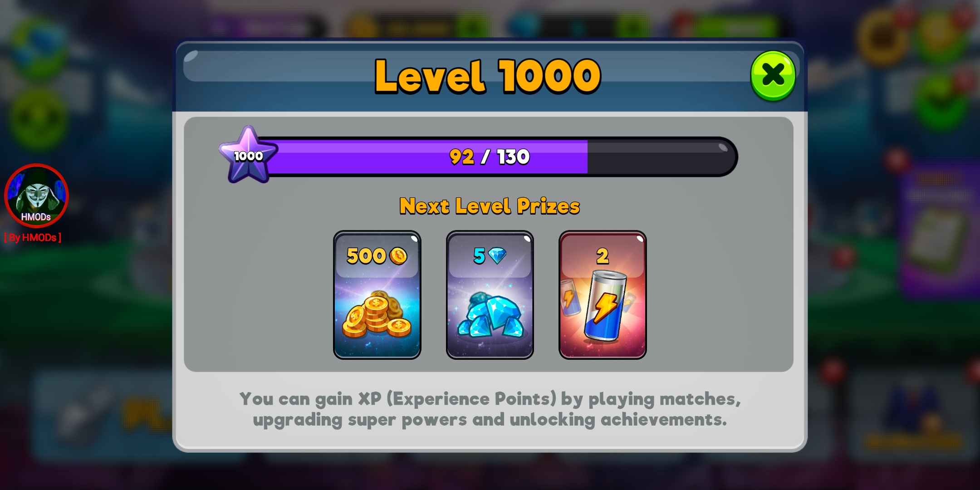Viewport: 980px width, 490px height.
Task: Select the number 2 on energy card
Action: (x=603, y=256)
